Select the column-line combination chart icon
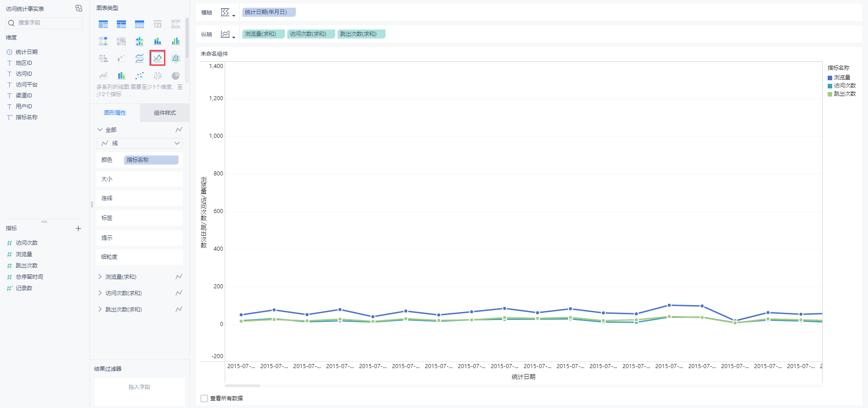This screenshot has width=868, height=408. [x=121, y=76]
